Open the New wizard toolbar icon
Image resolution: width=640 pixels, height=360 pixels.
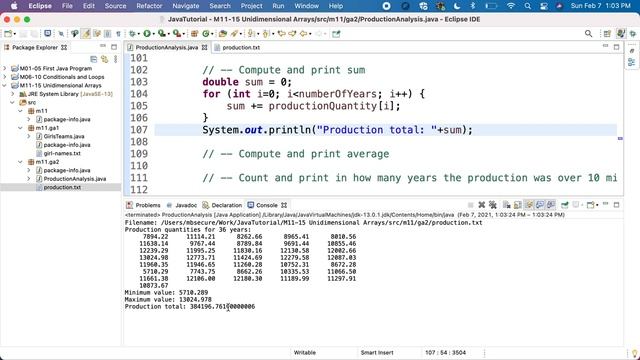tap(8, 34)
